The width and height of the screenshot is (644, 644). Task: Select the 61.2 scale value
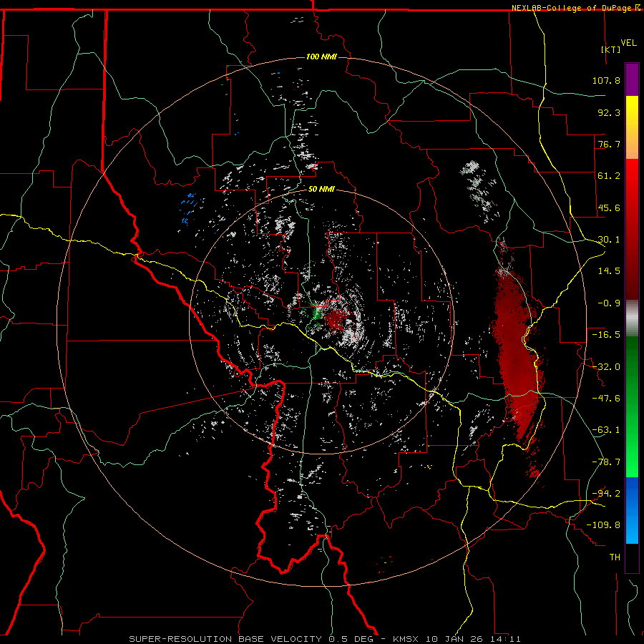coord(609,176)
